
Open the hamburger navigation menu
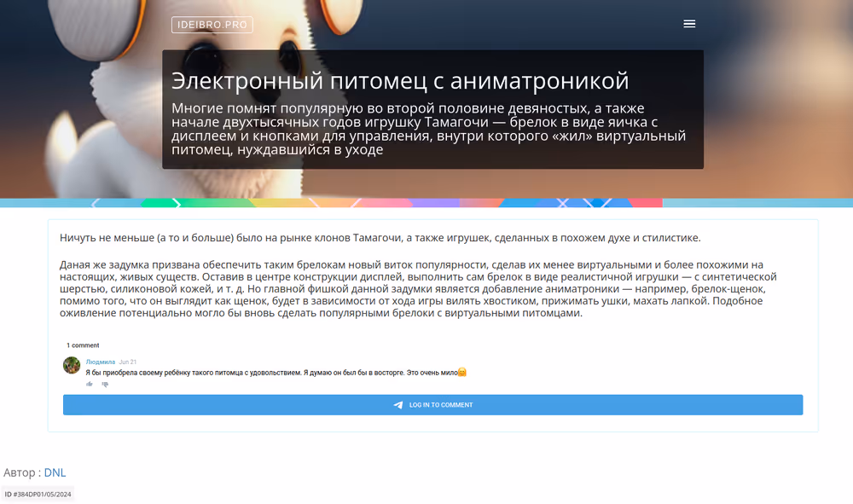tap(689, 24)
